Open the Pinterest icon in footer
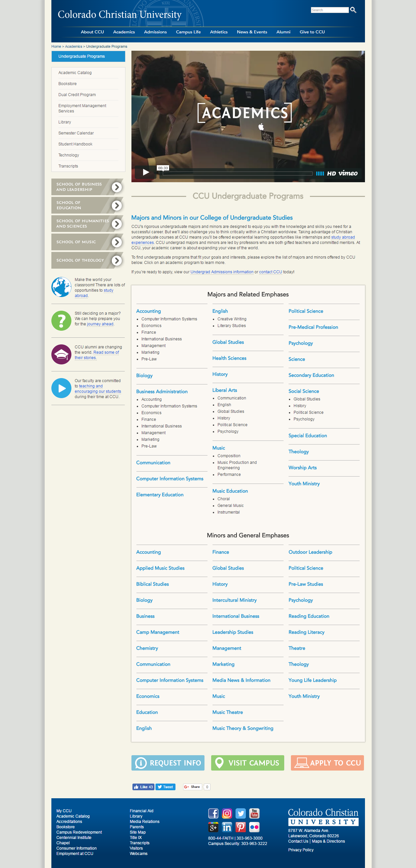Screen dimensions: 416x868 (241, 827)
